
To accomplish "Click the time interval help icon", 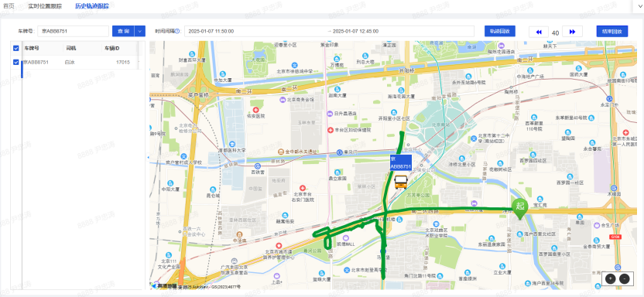I will (x=177, y=32).
